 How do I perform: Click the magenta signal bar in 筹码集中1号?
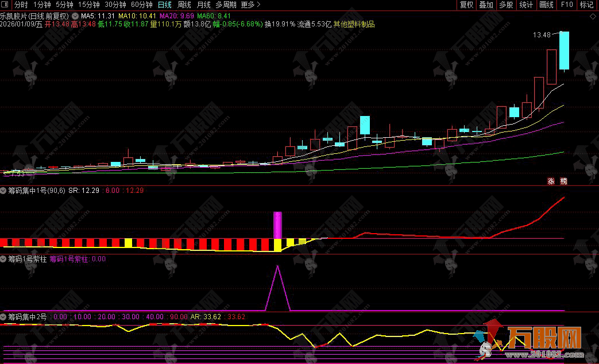278,224
